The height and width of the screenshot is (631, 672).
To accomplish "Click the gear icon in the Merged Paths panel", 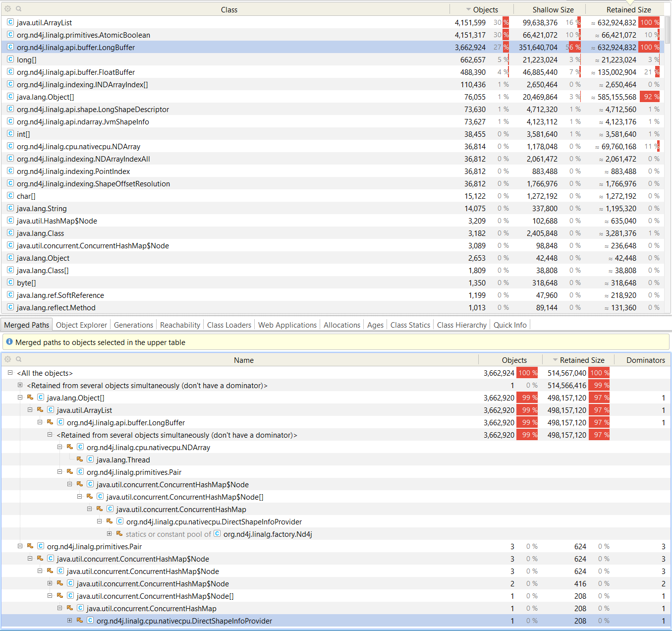I will coord(7,359).
